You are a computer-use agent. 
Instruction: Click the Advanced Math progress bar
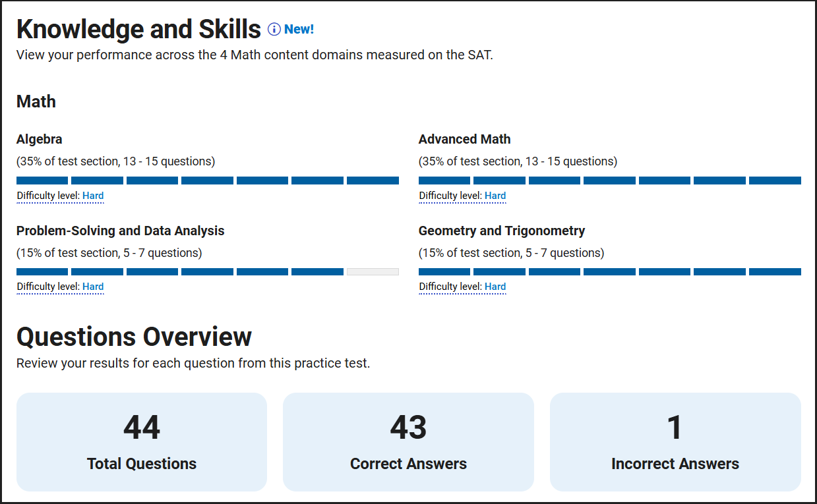(x=610, y=181)
